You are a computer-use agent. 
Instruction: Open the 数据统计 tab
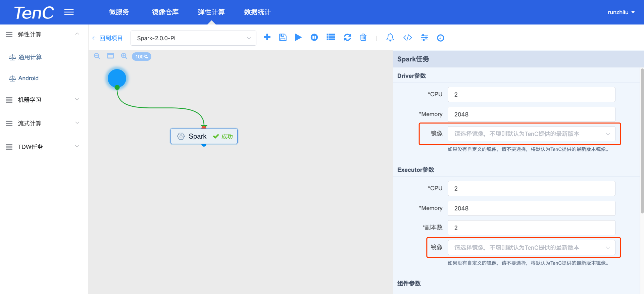257,12
